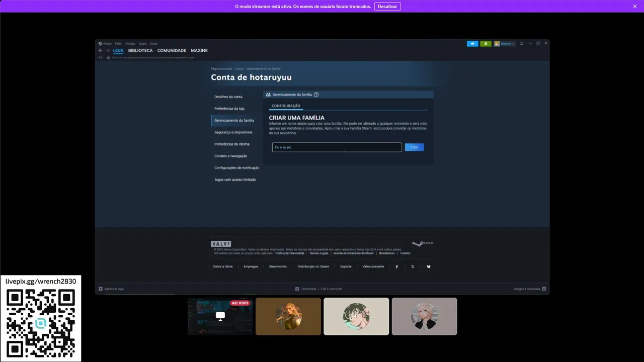Viewport: 644px width, 362px height.
Task: Click the family name input field
Action: tap(337, 147)
